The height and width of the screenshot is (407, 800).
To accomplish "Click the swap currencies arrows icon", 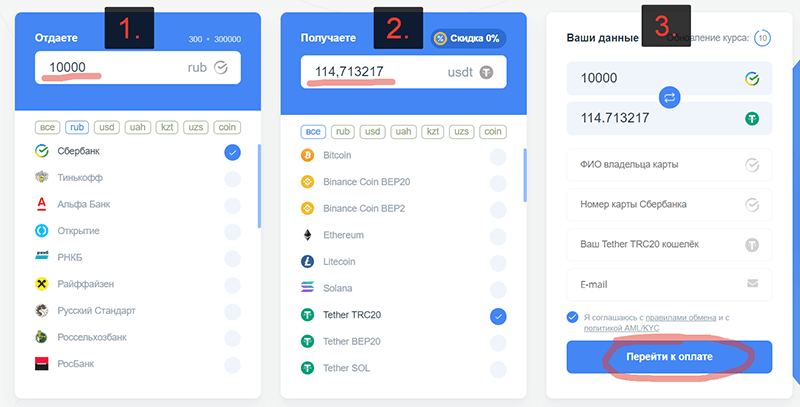I will (x=669, y=98).
